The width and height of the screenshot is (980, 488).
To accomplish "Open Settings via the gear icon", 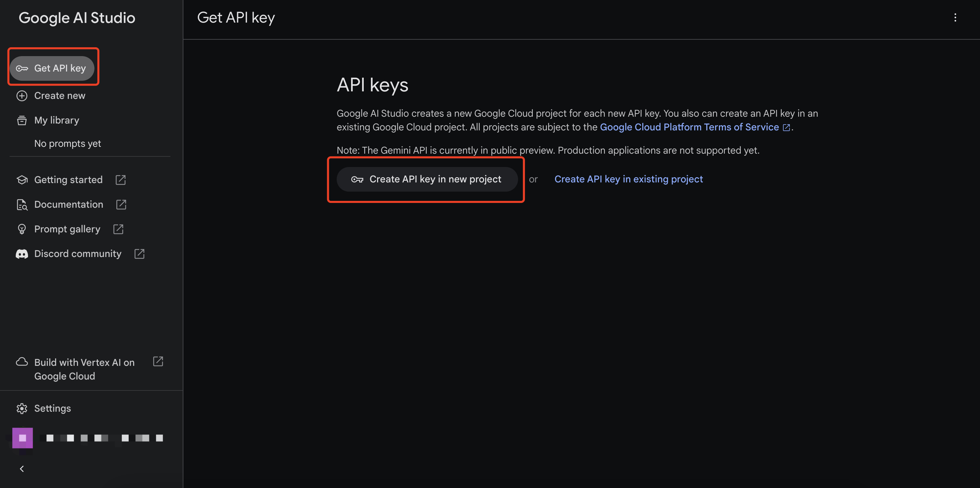I will tap(22, 408).
